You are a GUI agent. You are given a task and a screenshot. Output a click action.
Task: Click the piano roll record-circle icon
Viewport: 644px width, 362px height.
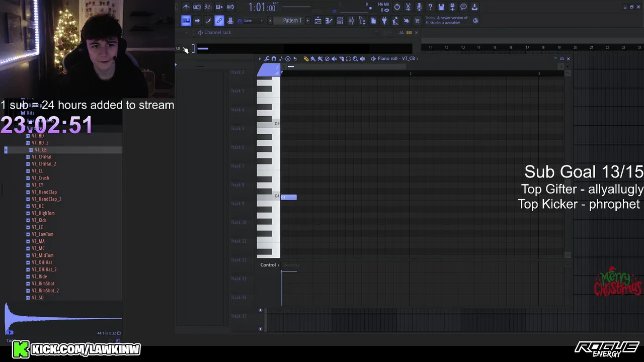288,59
